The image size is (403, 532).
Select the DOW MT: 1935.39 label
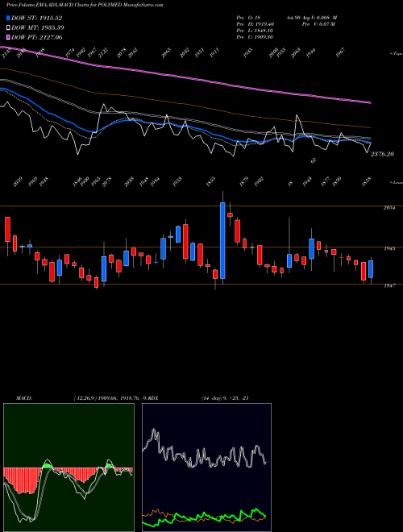coord(38,28)
